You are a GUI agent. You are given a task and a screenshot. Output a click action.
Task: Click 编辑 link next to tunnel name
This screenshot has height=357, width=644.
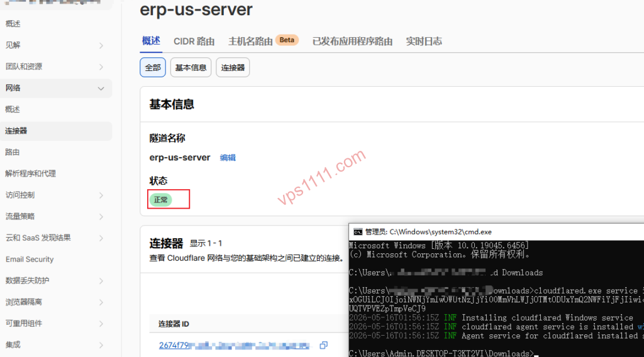228,158
